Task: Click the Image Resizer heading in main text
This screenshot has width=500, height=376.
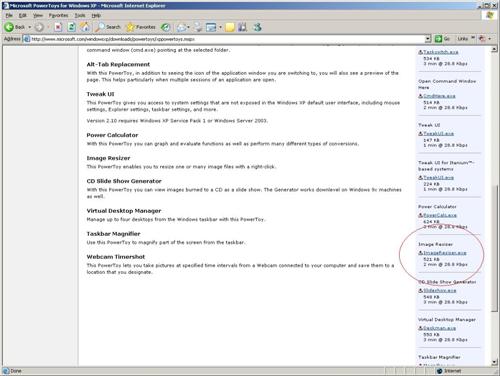Action: click(108, 158)
